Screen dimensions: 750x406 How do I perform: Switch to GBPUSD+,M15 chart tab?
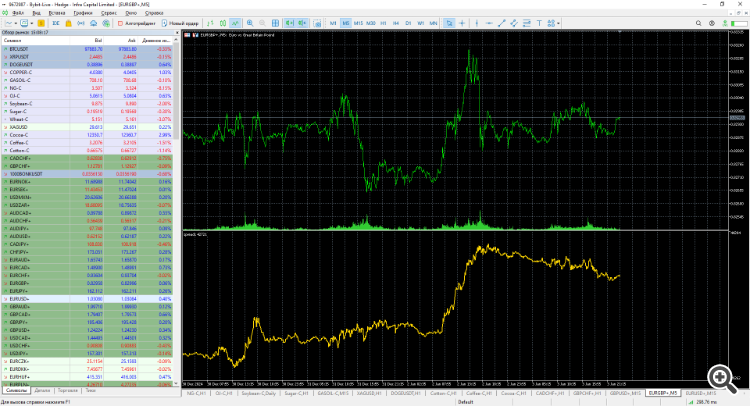click(x=625, y=393)
